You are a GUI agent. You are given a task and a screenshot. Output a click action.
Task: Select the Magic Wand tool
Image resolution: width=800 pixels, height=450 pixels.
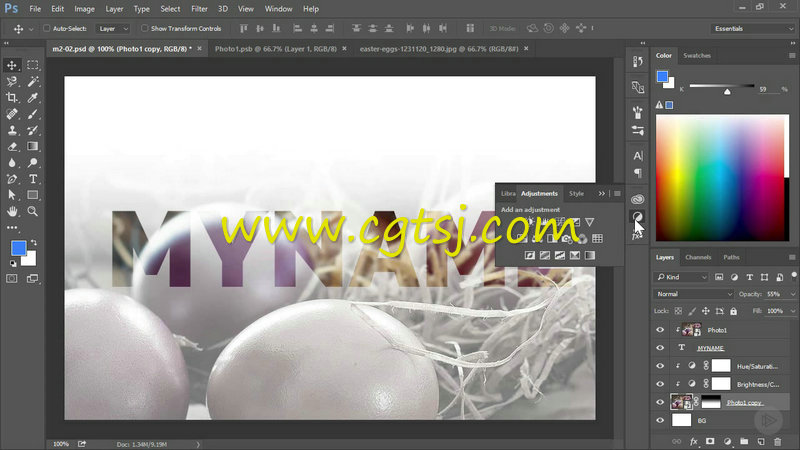[x=33, y=82]
